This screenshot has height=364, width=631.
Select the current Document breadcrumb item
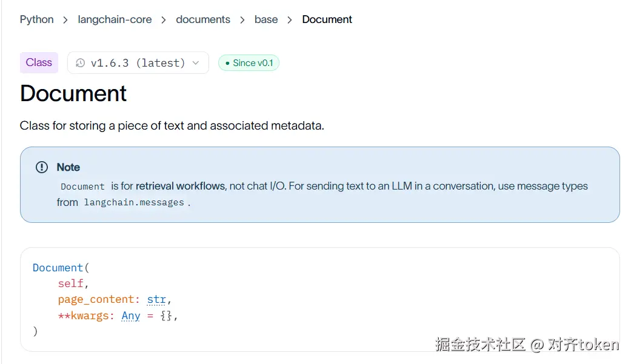click(327, 19)
